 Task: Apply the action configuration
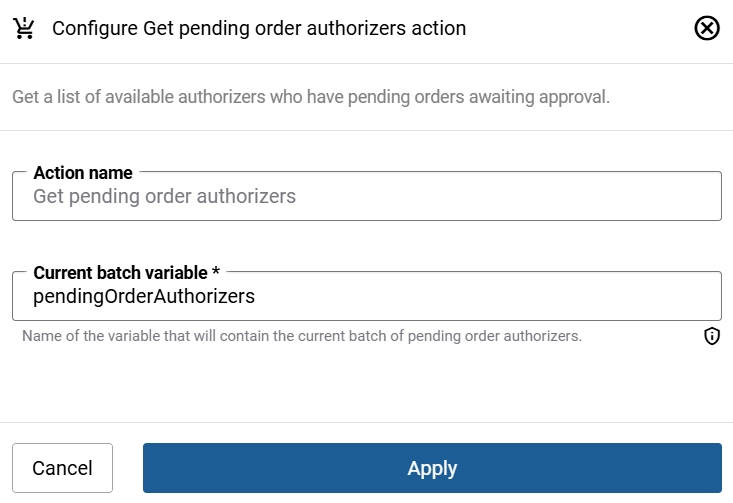(x=432, y=468)
